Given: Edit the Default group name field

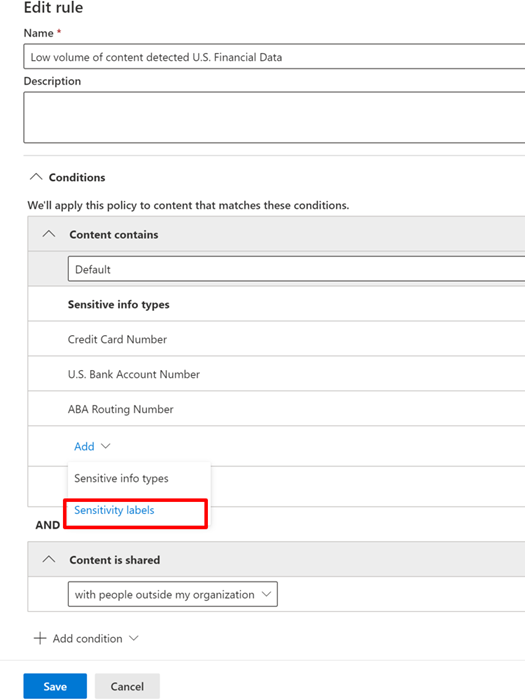Looking at the screenshot, I should point(296,269).
